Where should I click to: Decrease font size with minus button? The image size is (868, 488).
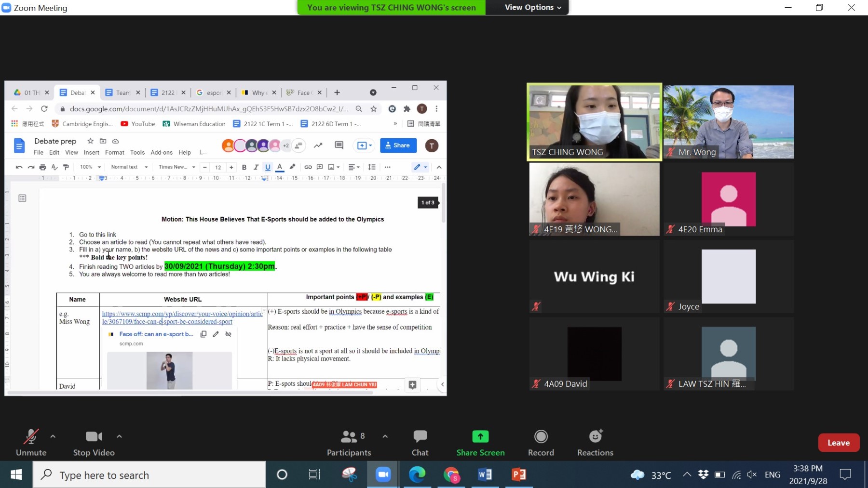coord(205,167)
